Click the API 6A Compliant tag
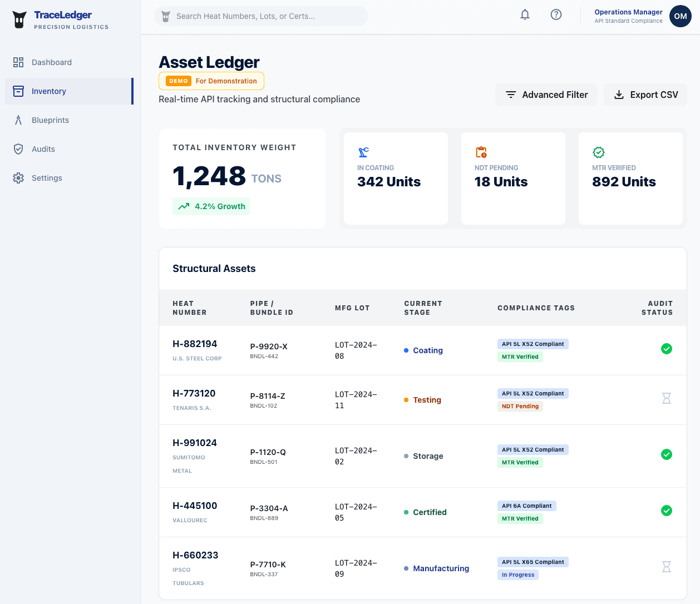Screen dimensions: 700x604 (527, 506)
